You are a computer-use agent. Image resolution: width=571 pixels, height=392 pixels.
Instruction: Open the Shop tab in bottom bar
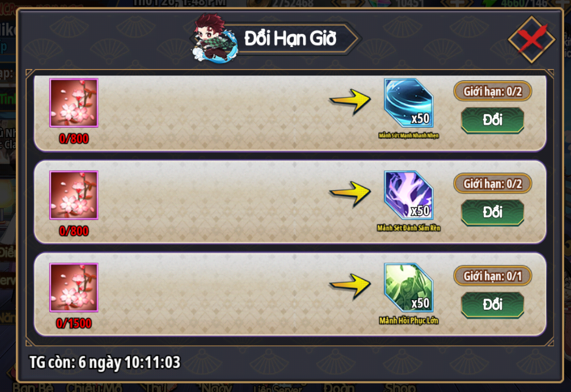tap(400, 388)
